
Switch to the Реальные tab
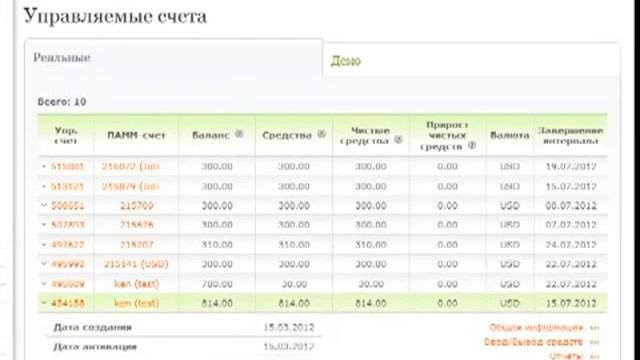point(174,58)
